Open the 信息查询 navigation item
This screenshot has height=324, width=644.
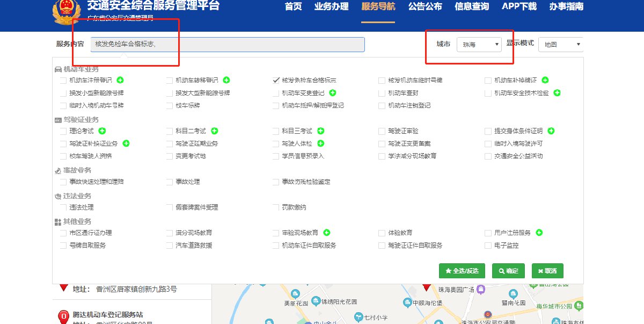pos(471,7)
